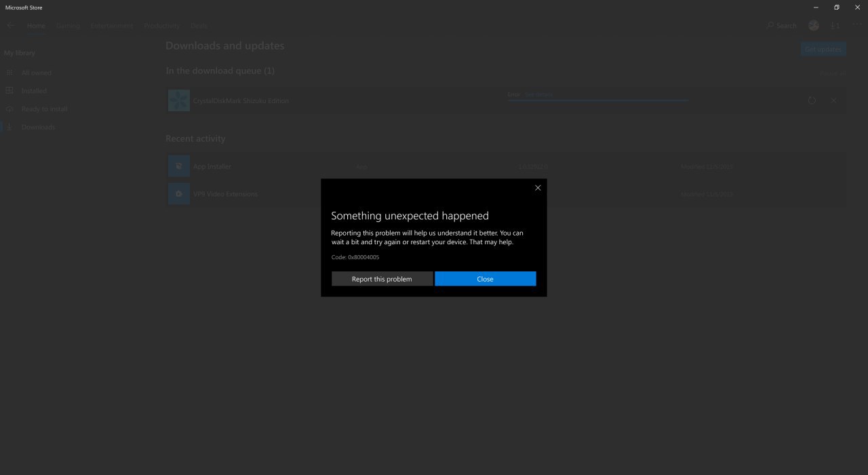Click the App Installer tile icon
This screenshot has width=868, height=475.
pyautogui.click(x=179, y=166)
